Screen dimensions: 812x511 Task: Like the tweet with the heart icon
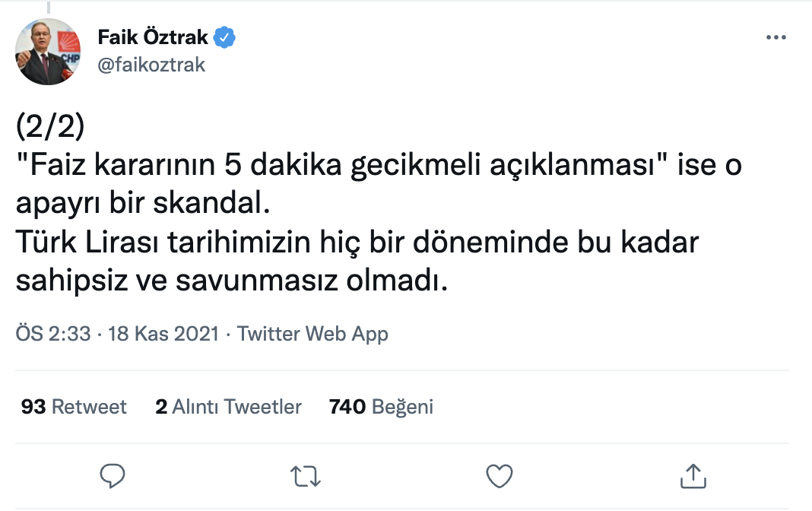point(499,476)
